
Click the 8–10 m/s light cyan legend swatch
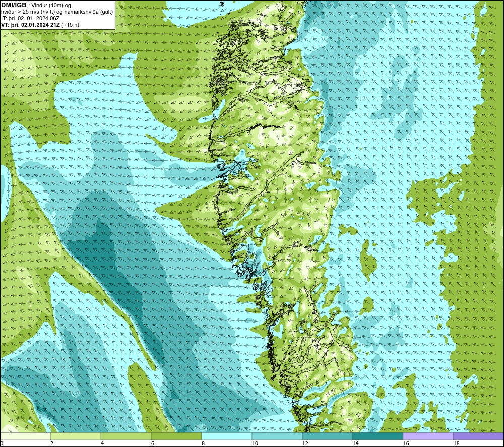227,436
